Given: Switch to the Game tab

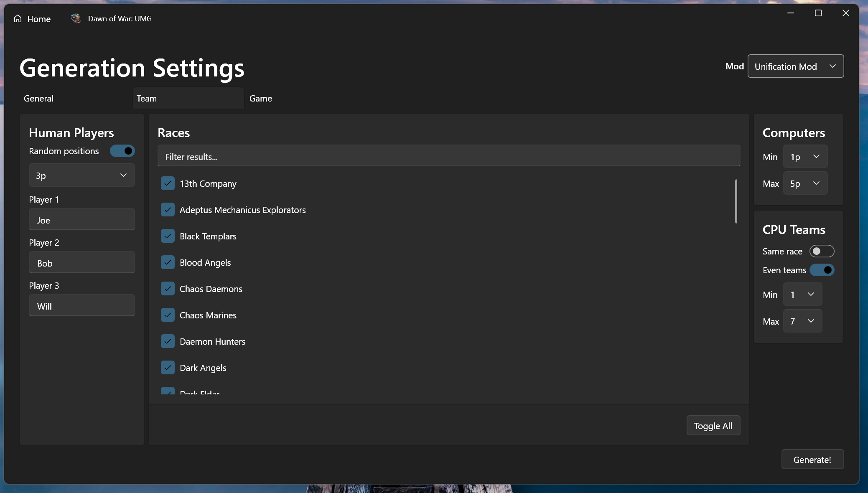Looking at the screenshot, I should (261, 99).
